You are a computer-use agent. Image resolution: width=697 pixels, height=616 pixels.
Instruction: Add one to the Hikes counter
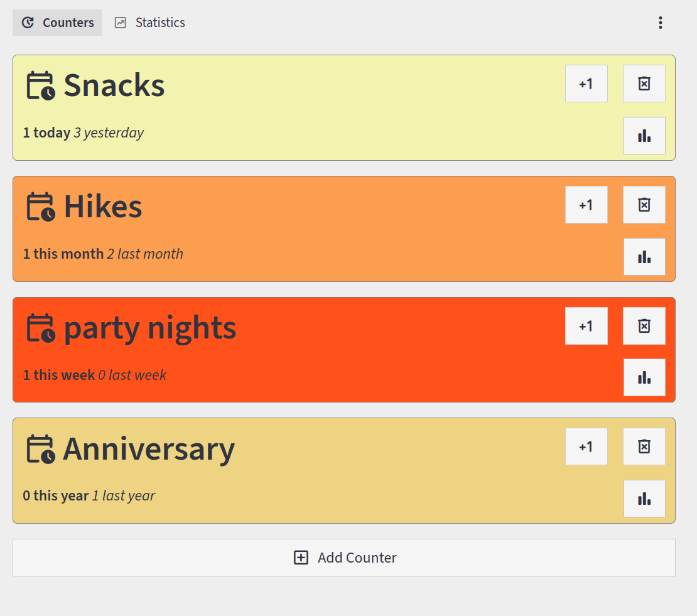[x=586, y=205]
